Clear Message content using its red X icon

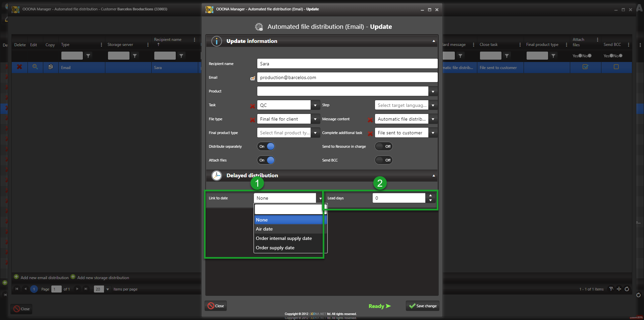click(x=370, y=120)
